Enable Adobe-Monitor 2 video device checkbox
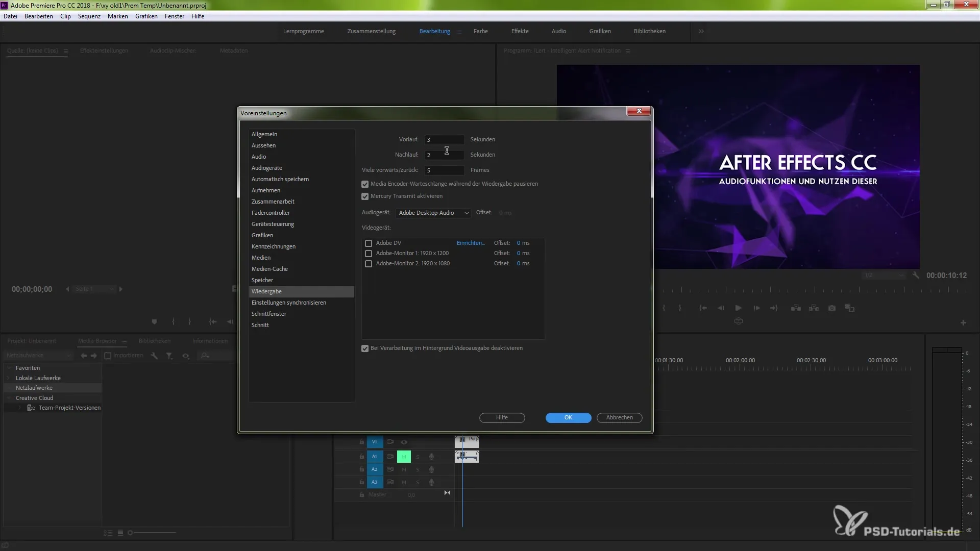The height and width of the screenshot is (551, 980). 369,264
